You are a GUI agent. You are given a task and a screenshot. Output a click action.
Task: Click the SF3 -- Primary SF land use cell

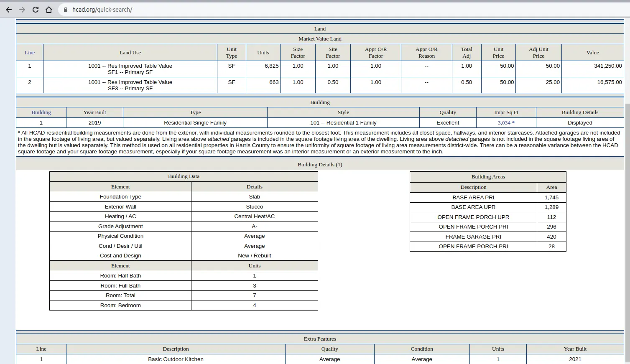tap(130, 85)
